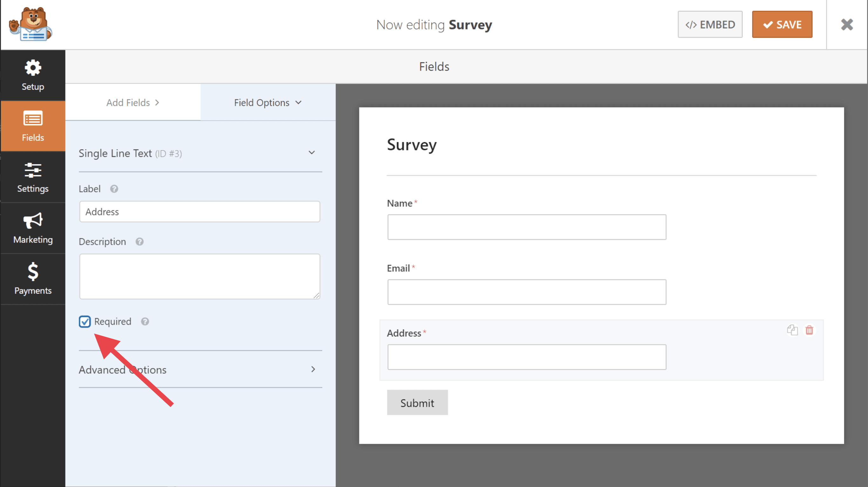Duplicate the Address field
The image size is (868, 487).
792,330
